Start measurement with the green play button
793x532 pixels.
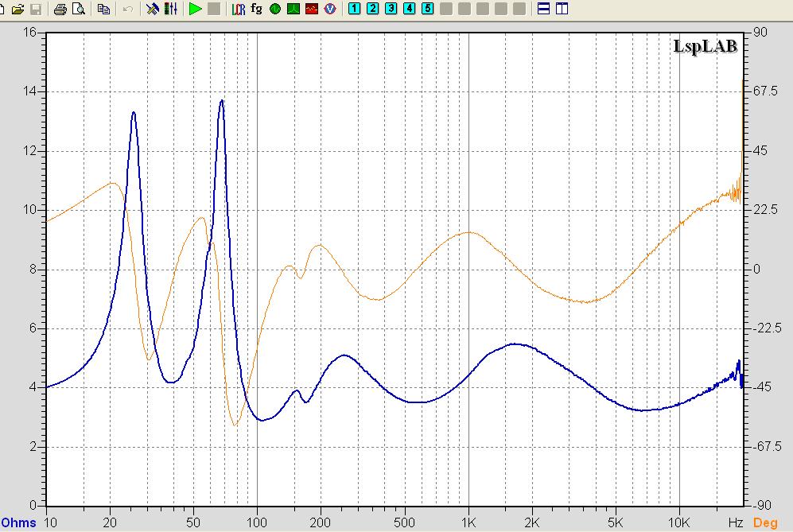pos(195,9)
